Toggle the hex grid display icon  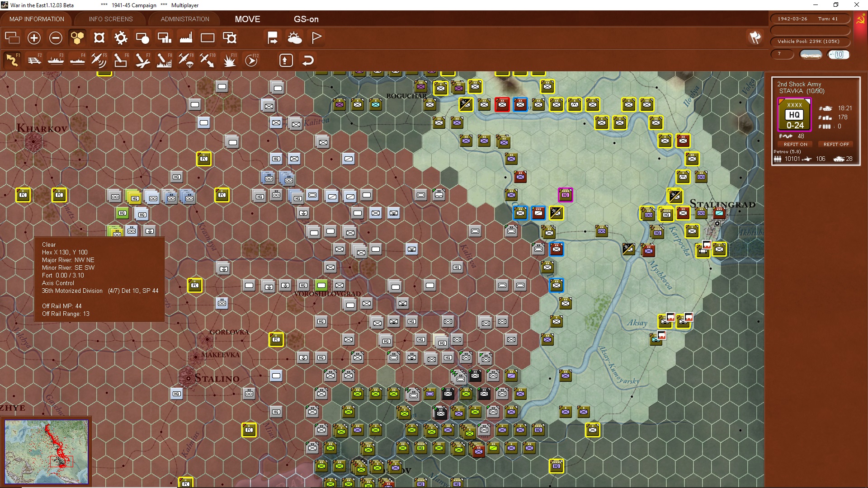click(x=77, y=38)
